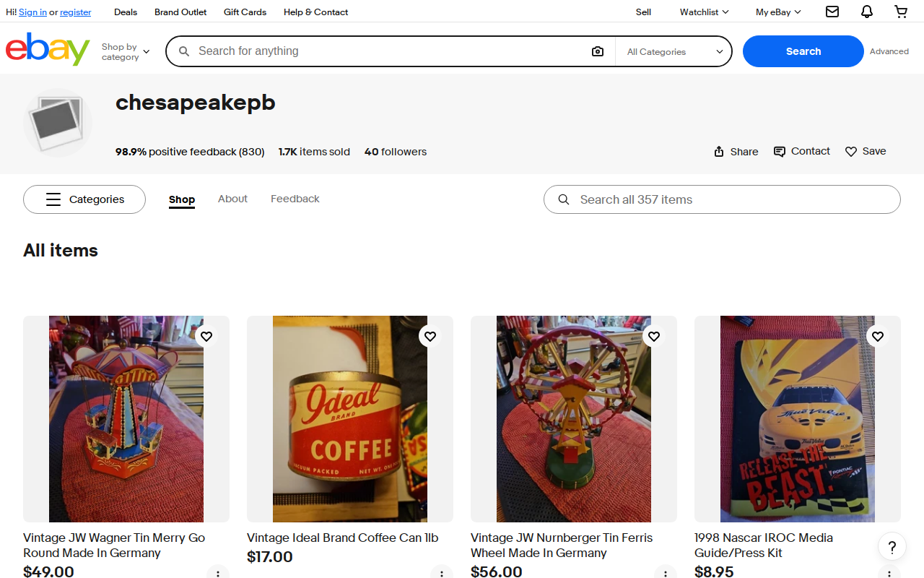Screen dimensions: 924x578
Task: Watch the JW Wagner Merry Go Round item
Action: tap(206, 337)
